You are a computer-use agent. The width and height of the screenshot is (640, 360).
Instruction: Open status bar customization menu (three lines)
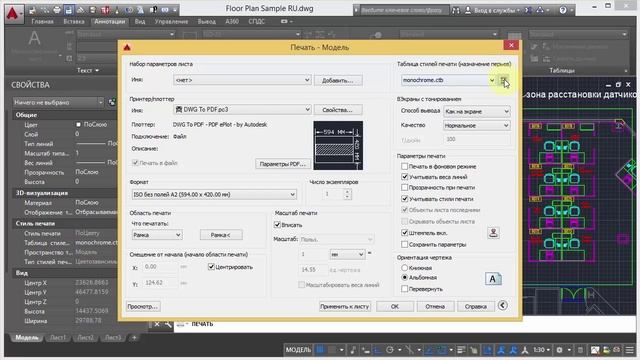point(630,350)
